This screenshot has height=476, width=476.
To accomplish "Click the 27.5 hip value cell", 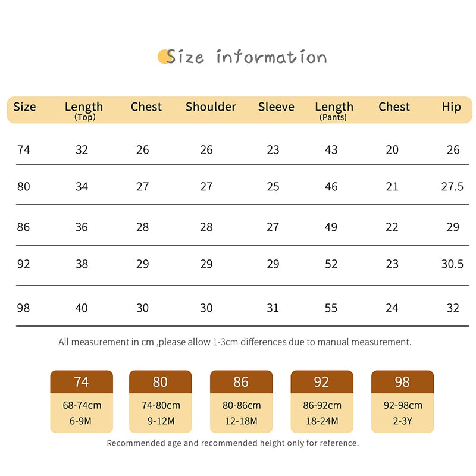I will pyautogui.click(x=452, y=187).
